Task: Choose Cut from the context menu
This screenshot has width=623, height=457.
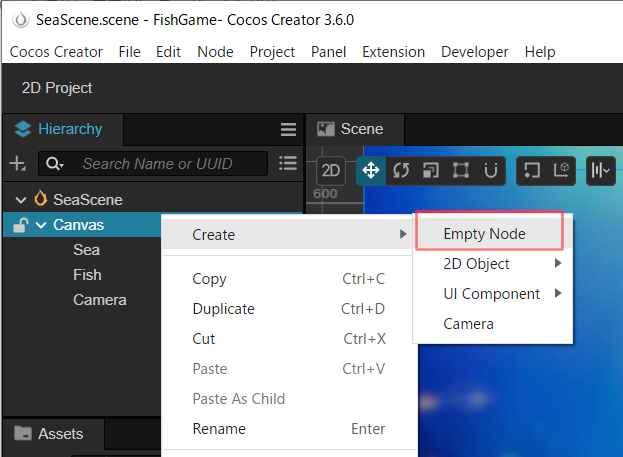Action: (x=288, y=339)
